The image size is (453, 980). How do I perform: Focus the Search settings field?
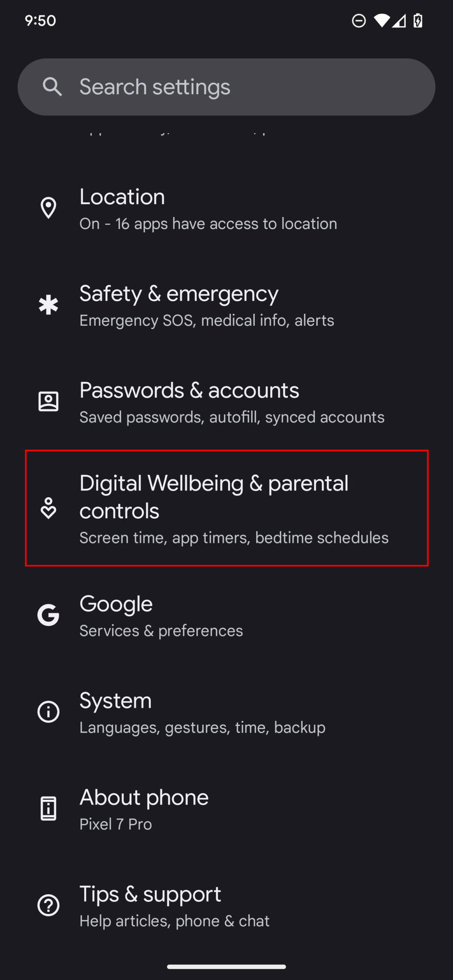pyautogui.click(x=226, y=87)
